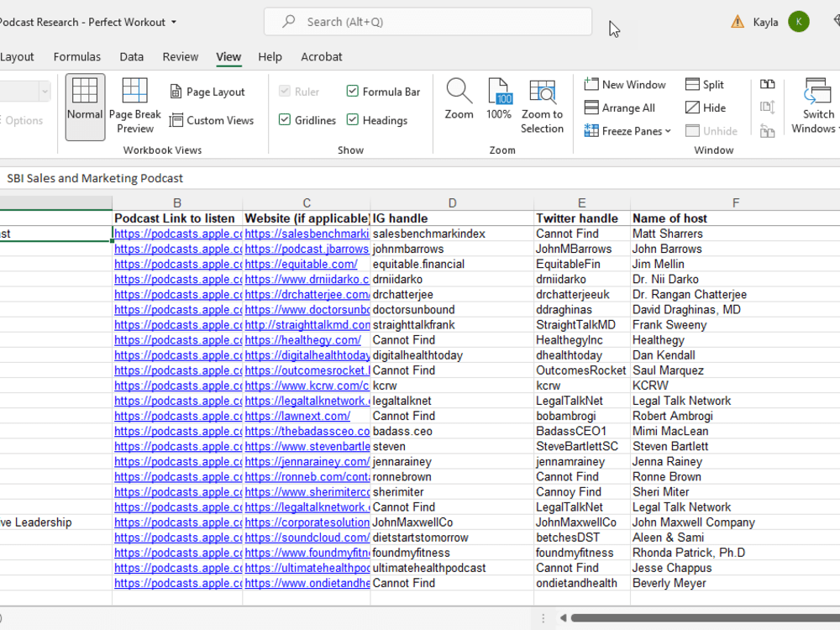This screenshot has width=840, height=630.
Task: Open the Layout tab
Action: pyautogui.click(x=17, y=57)
